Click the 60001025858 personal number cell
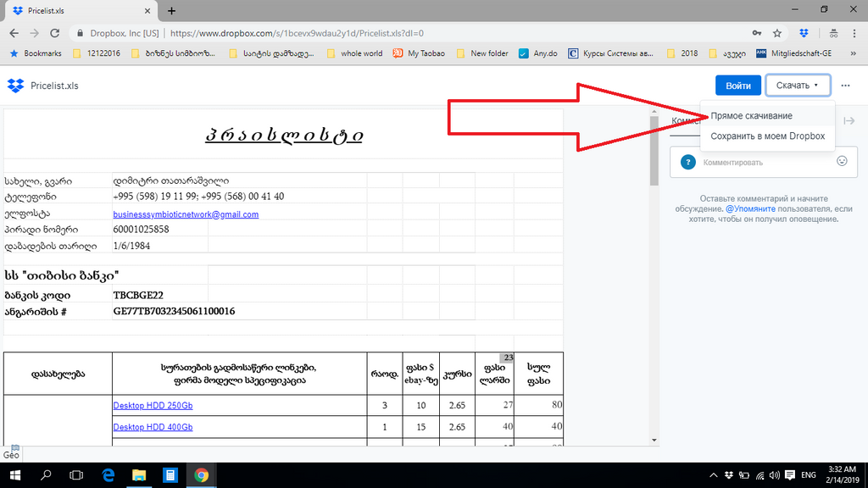Screen dimensions: 868x488 tap(141, 229)
